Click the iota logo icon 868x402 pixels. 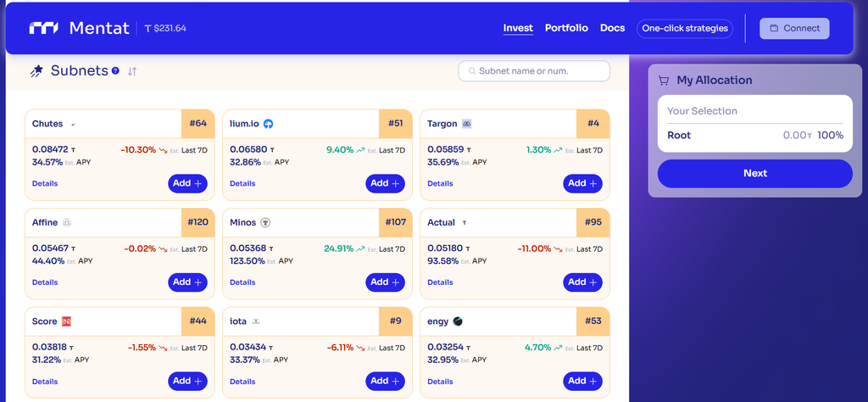tap(256, 321)
